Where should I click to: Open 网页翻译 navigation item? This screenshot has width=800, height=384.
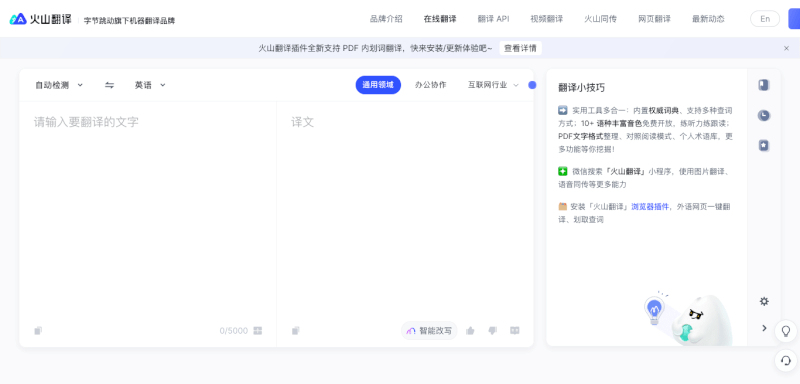click(x=654, y=19)
